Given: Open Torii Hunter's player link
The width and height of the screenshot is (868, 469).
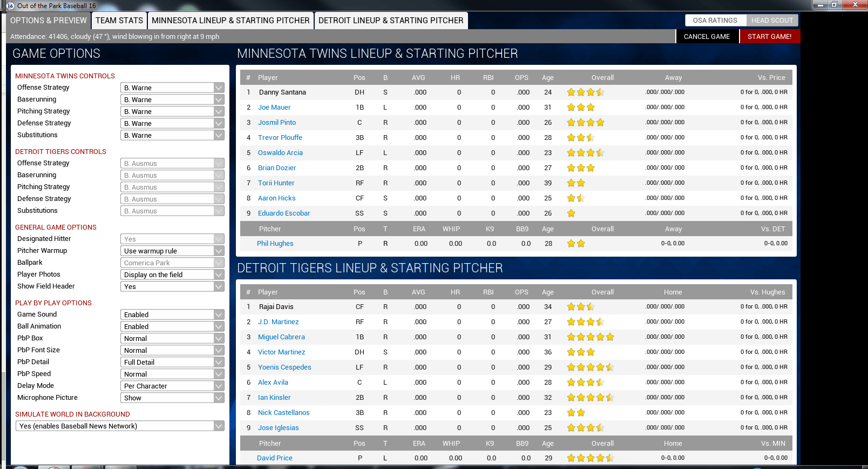Looking at the screenshot, I should [276, 183].
